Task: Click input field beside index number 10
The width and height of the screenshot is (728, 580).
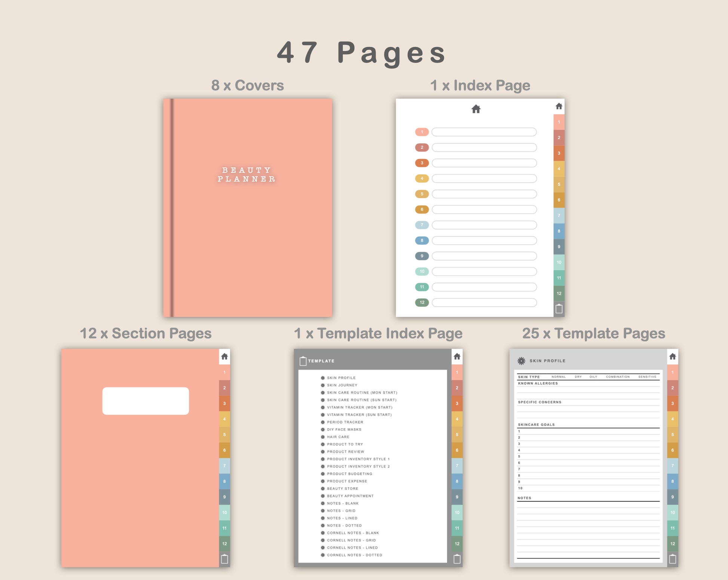Action: [x=484, y=271]
